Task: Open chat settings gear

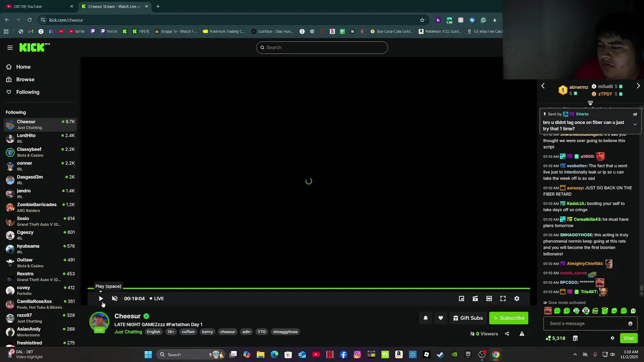Action: pyautogui.click(x=612, y=338)
